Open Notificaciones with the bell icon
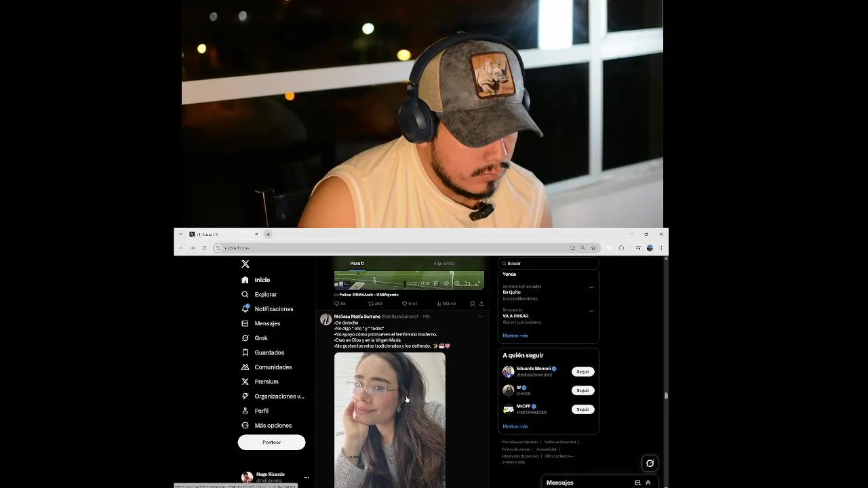The image size is (868, 488). point(267,309)
